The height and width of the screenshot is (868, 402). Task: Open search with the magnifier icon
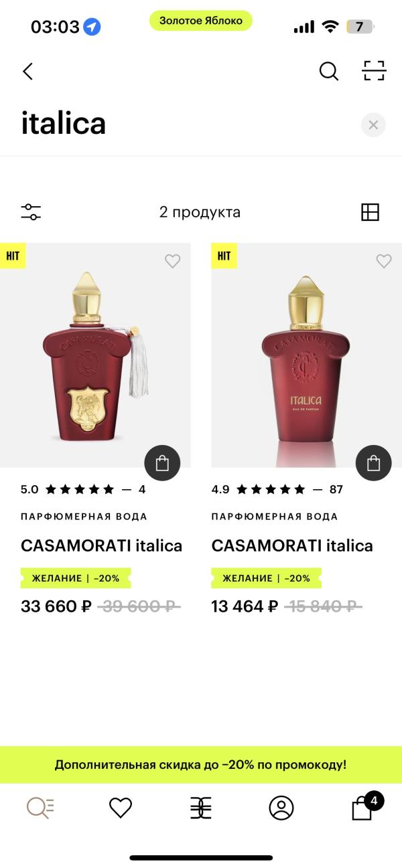click(328, 71)
